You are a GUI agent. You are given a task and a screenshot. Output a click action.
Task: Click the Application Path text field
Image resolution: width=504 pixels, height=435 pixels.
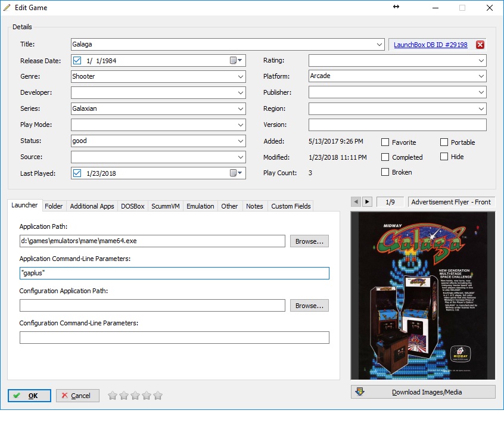click(x=153, y=241)
